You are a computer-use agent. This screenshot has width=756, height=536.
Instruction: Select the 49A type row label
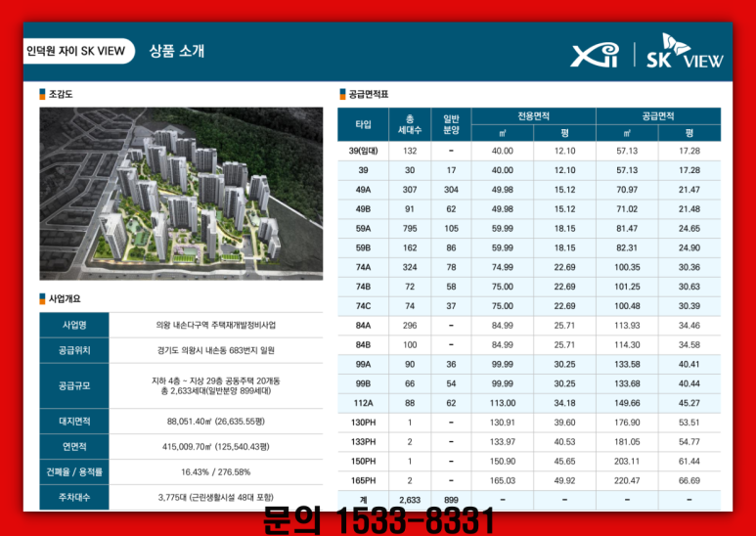363,190
